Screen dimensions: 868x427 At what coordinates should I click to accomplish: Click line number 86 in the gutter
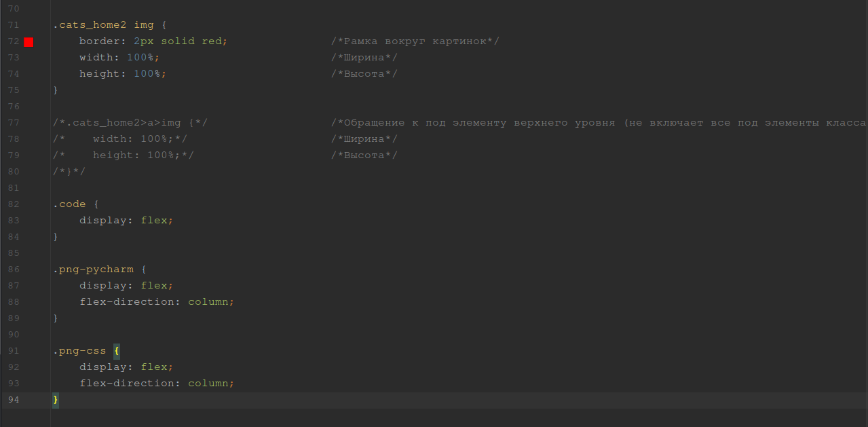(14, 270)
